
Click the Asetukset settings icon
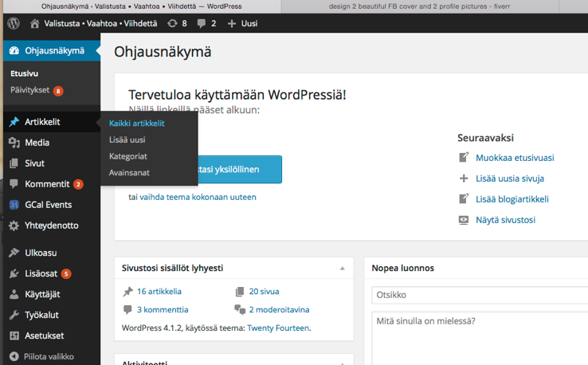tap(14, 336)
